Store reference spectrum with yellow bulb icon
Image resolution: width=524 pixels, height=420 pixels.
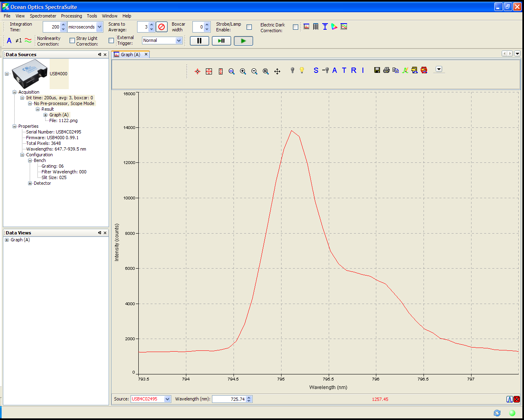[302, 70]
